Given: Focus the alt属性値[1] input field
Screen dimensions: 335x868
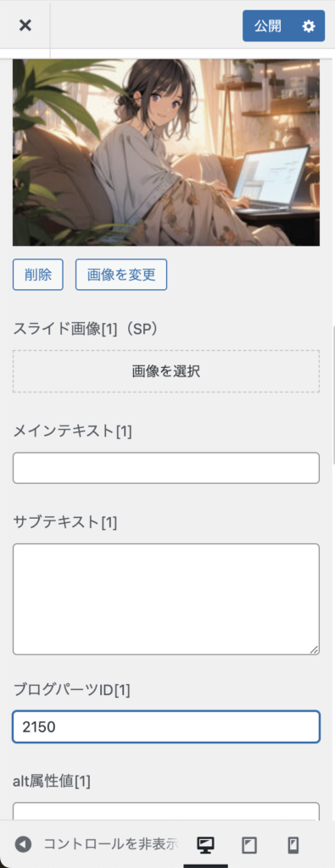Looking at the screenshot, I should (x=166, y=811).
